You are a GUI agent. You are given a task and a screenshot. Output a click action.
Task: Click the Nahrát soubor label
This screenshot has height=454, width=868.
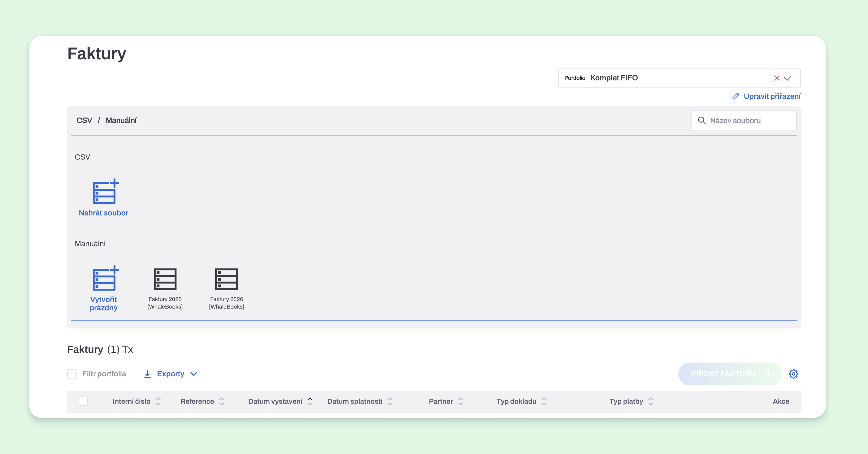[x=103, y=213]
